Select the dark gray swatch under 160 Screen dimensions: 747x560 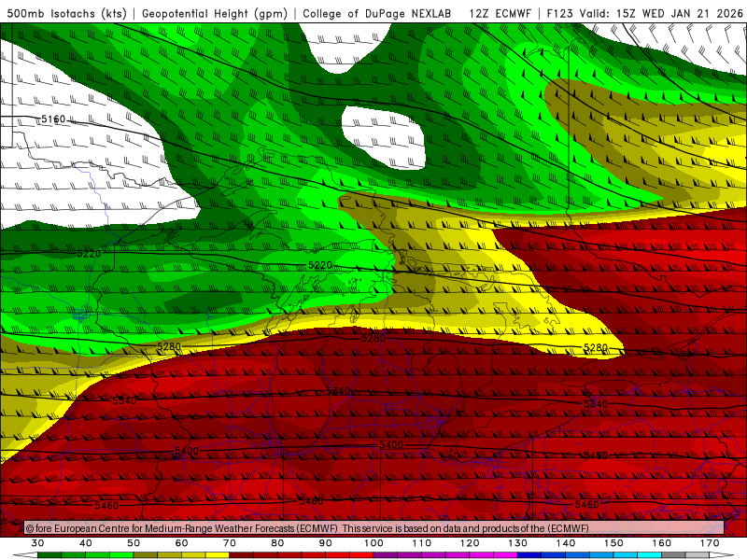[x=673, y=555]
